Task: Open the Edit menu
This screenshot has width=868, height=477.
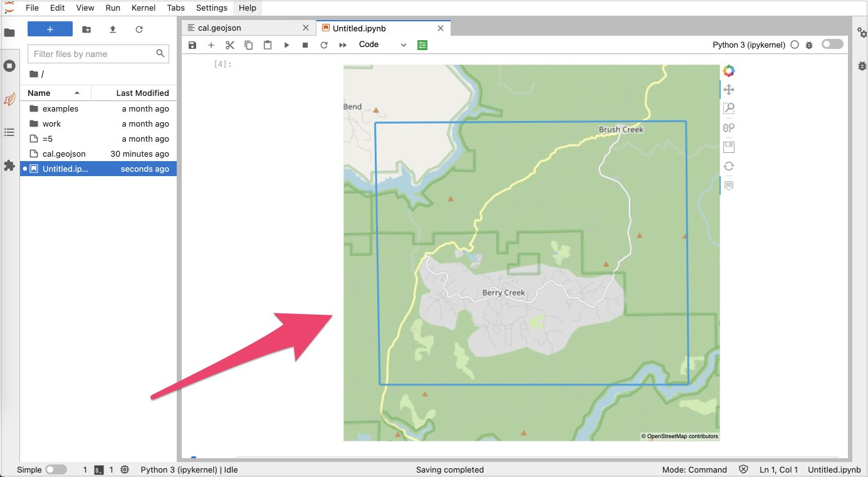Action: (57, 8)
